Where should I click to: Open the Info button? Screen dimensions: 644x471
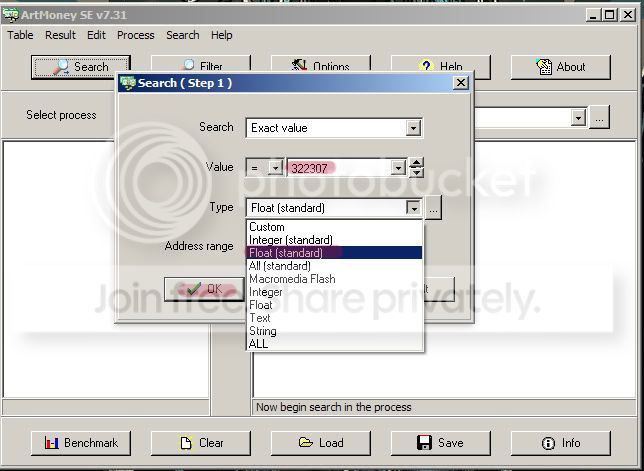(561, 443)
